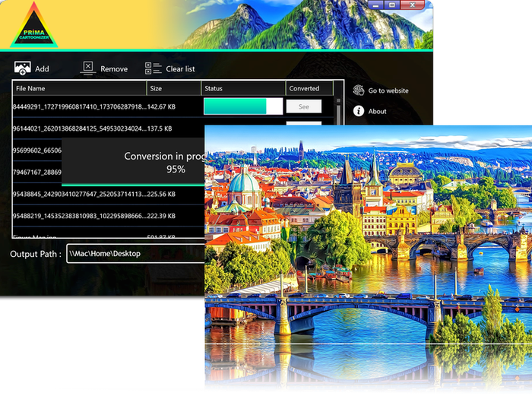Open the Go to website globe icon
532x396 pixels.
point(359,90)
